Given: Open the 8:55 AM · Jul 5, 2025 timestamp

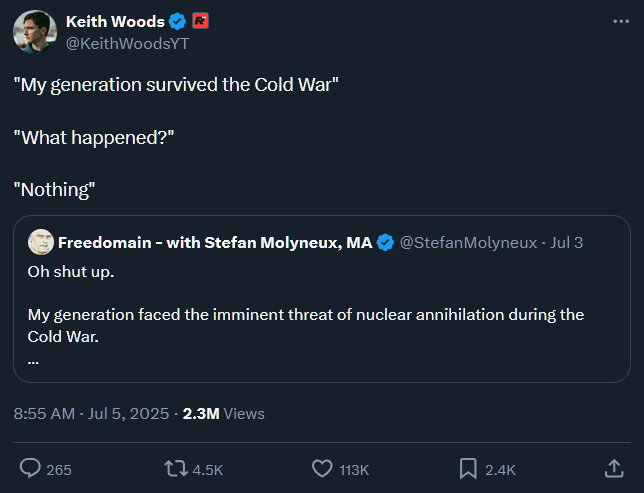Looking at the screenshot, I should coord(91,414).
